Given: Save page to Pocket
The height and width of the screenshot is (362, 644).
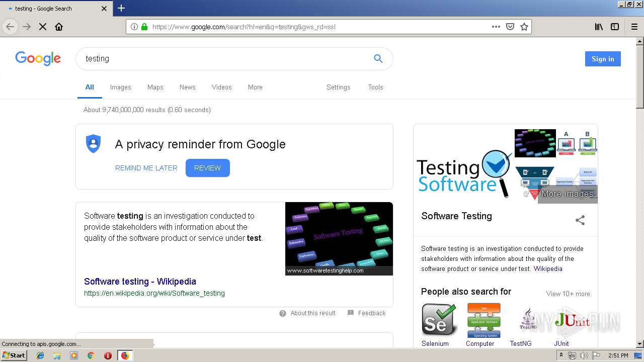Looking at the screenshot, I should pyautogui.click(x=510, y=27).
